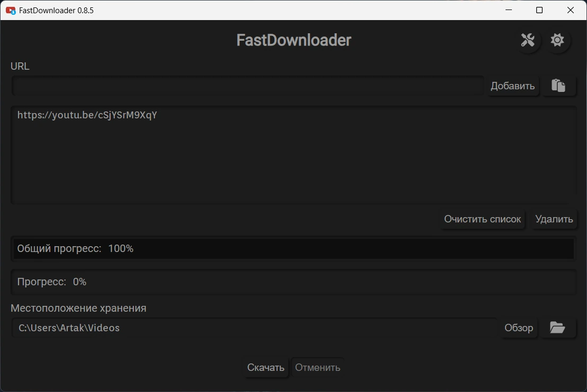Click the Прогресс 0% bar
This screenshot has height=392, width=587.
(293, 282)
